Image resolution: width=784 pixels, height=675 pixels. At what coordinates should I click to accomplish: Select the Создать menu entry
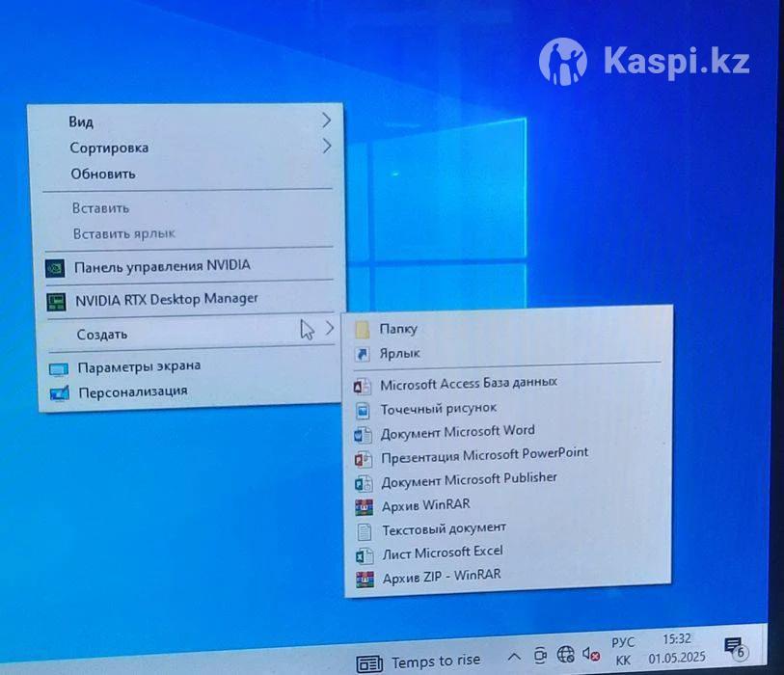click(x=191, y=333)
